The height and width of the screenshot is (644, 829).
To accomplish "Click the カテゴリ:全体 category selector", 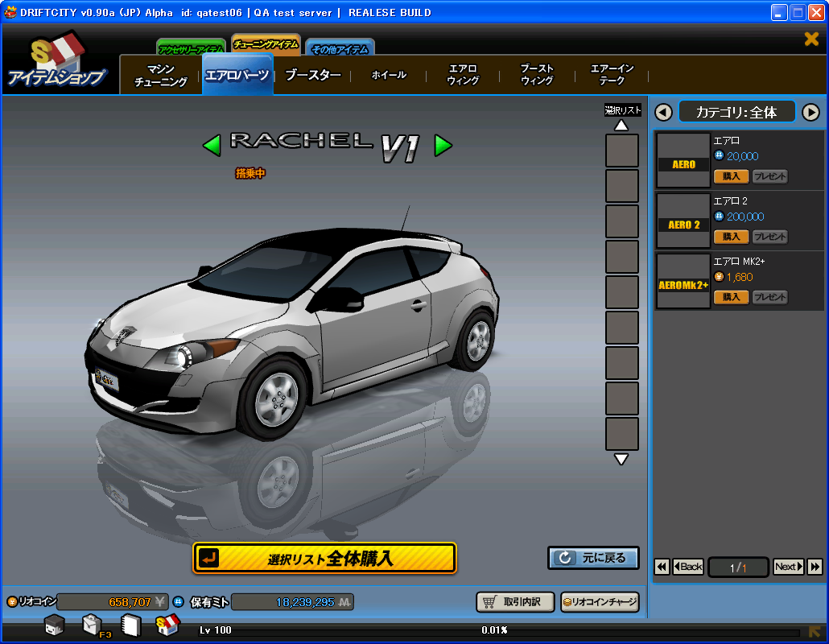I will [x=736, y=112].
